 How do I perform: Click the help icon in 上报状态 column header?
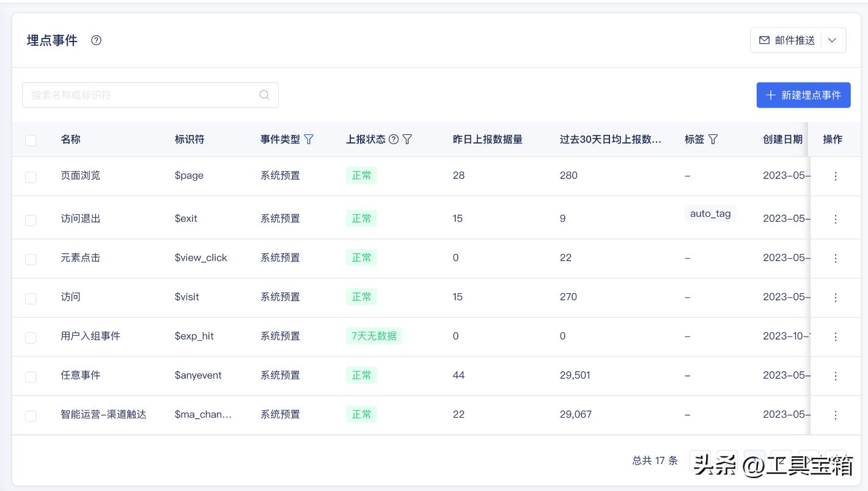click(393, 139)
